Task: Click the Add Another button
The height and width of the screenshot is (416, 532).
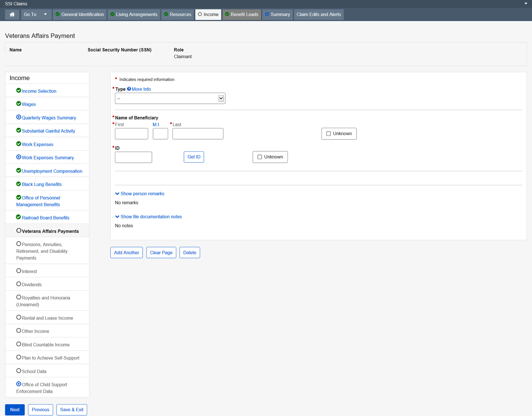Action: tap(126, 252)
